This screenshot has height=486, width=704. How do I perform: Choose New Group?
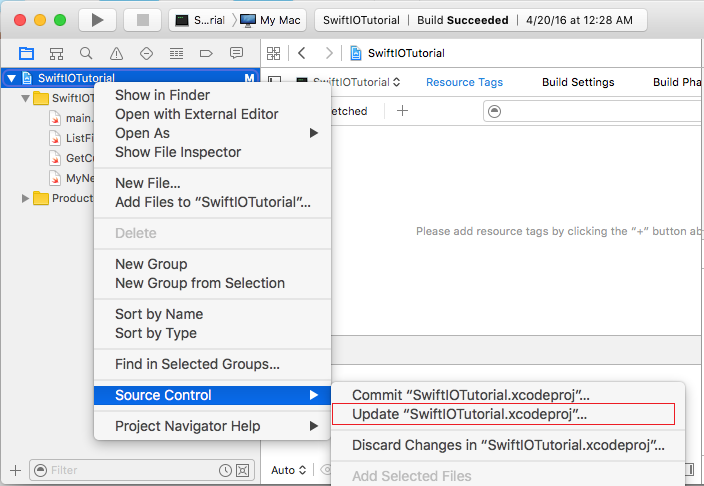[x=212, y=264]
